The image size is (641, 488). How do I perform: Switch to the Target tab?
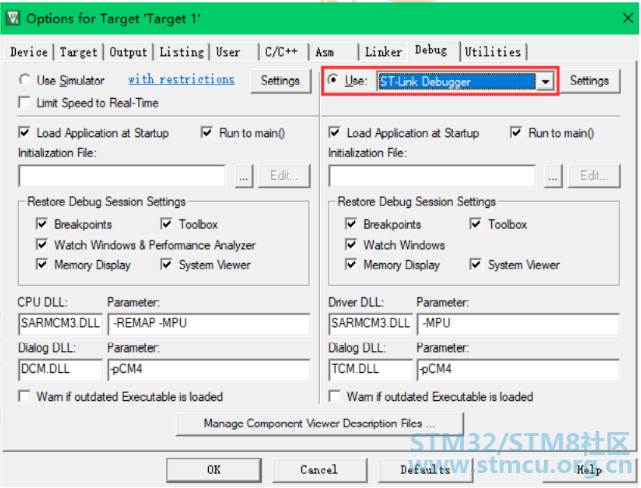click(x=78, y=52)
